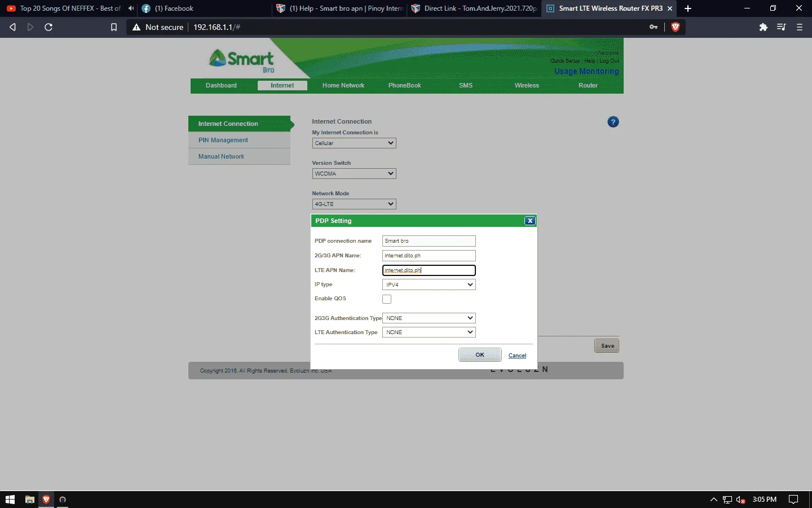Open Network Mode 4G-LTE dropdown
Viewport: 812px width, 508px height.
tap(354, 204)
